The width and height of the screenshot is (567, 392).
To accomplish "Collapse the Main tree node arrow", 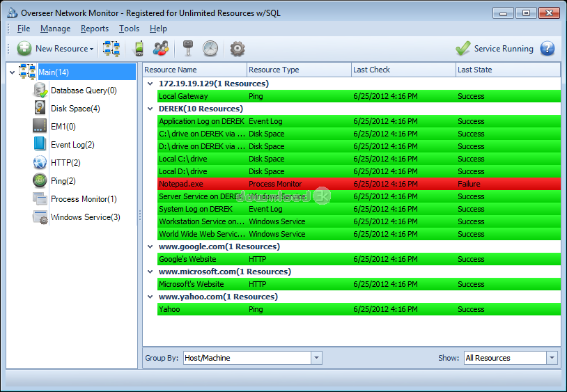I will click(13, 72).
